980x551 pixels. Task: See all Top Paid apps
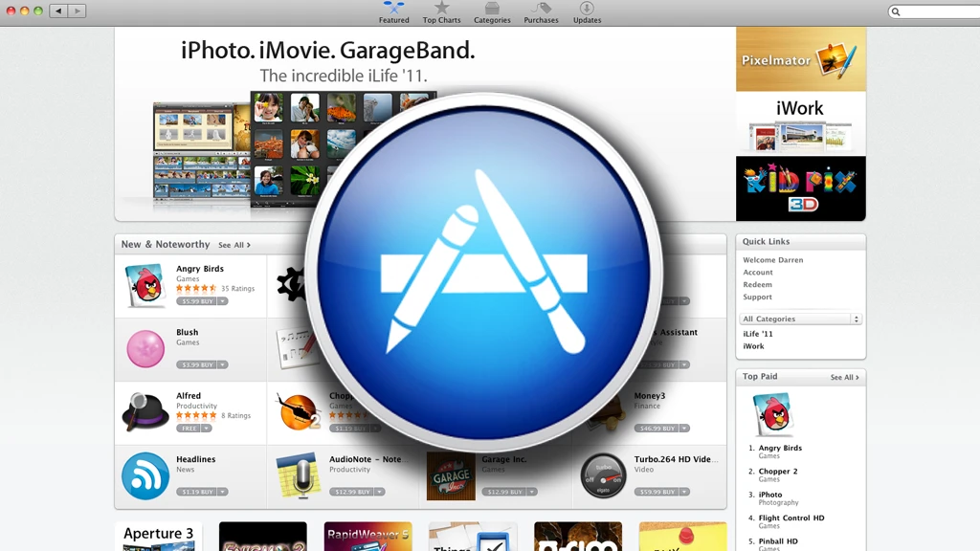(844, 377)
